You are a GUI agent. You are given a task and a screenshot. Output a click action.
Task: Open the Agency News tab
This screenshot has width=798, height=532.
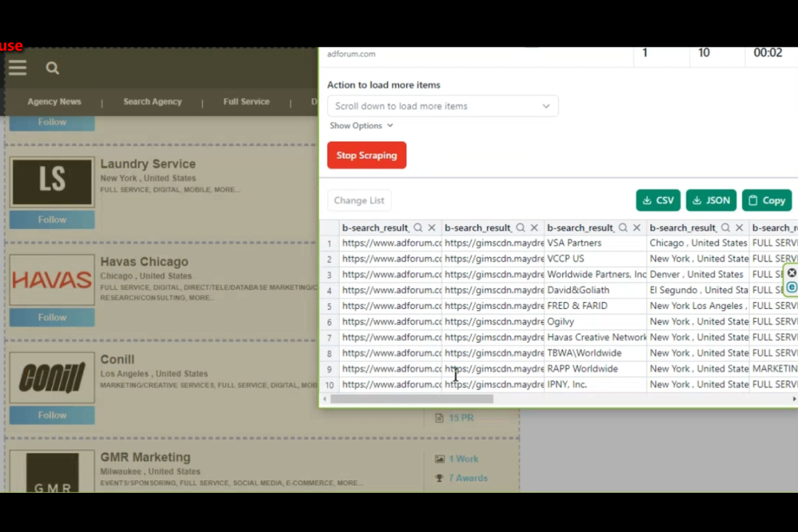54,102
